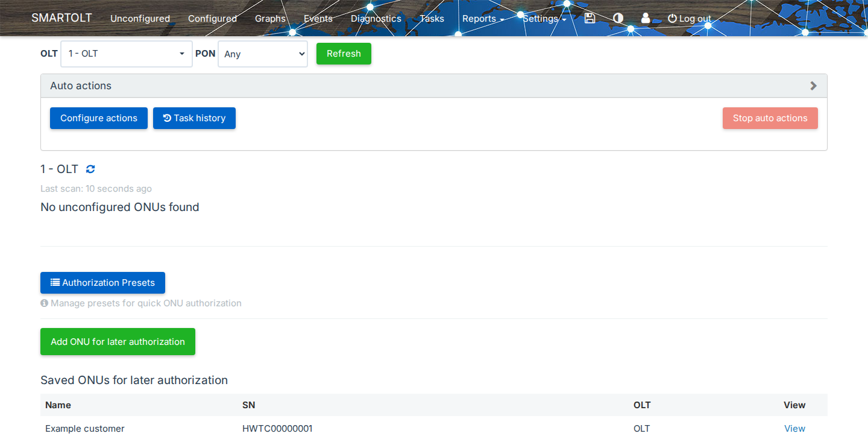Click the refresh icon beside 1 - OLT heading
868x448 pixels.
(x=90, y=169)
